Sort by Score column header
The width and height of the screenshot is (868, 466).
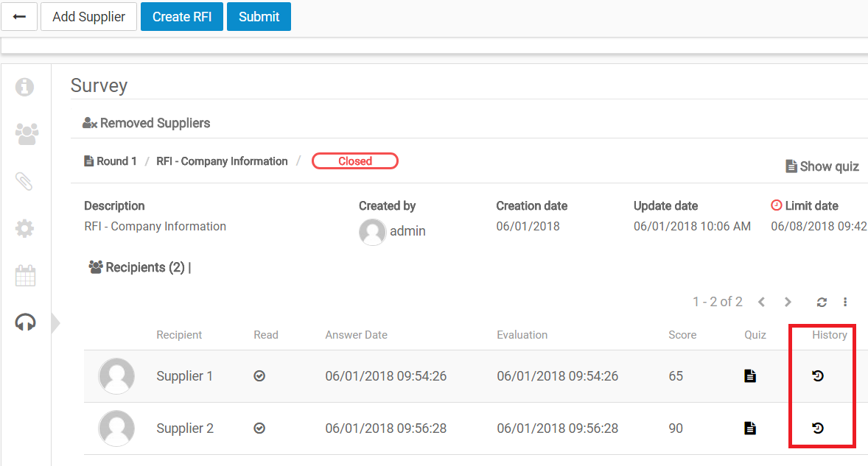pos(682,335)
